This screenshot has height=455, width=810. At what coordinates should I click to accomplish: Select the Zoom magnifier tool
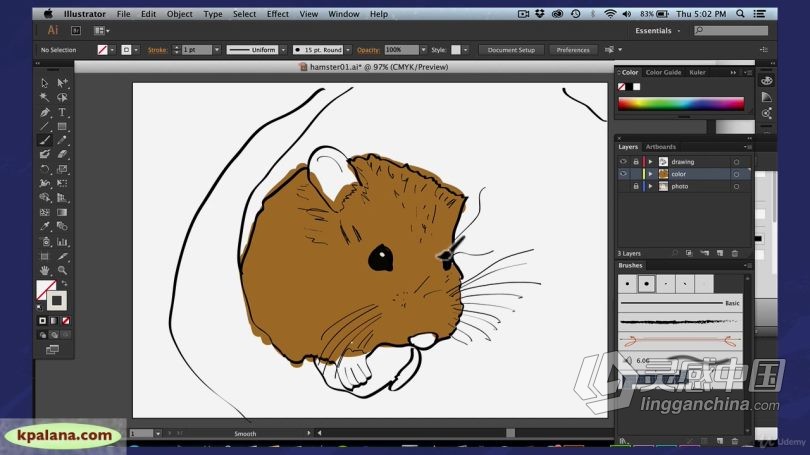coord(62,270)
